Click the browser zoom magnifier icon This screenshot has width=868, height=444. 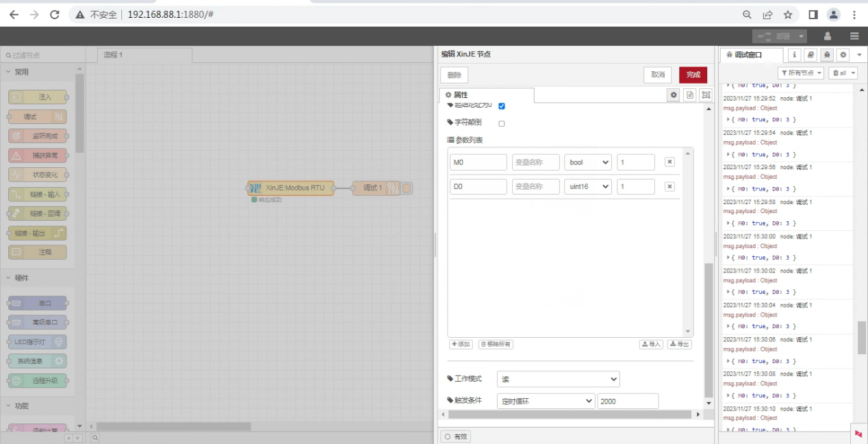tap(748, 14)
